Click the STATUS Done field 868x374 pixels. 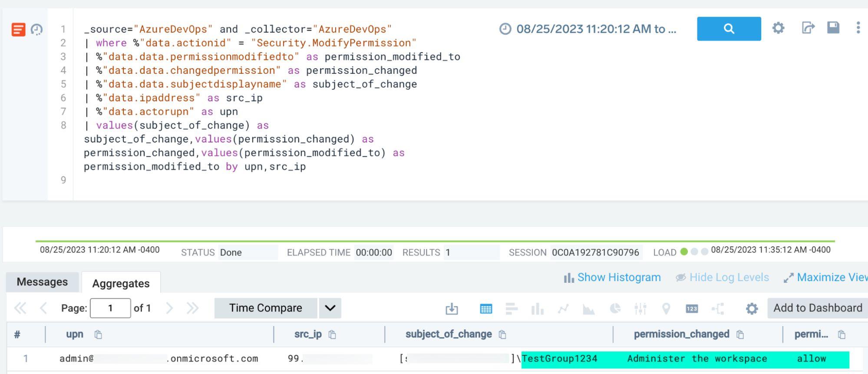[248, 252]
